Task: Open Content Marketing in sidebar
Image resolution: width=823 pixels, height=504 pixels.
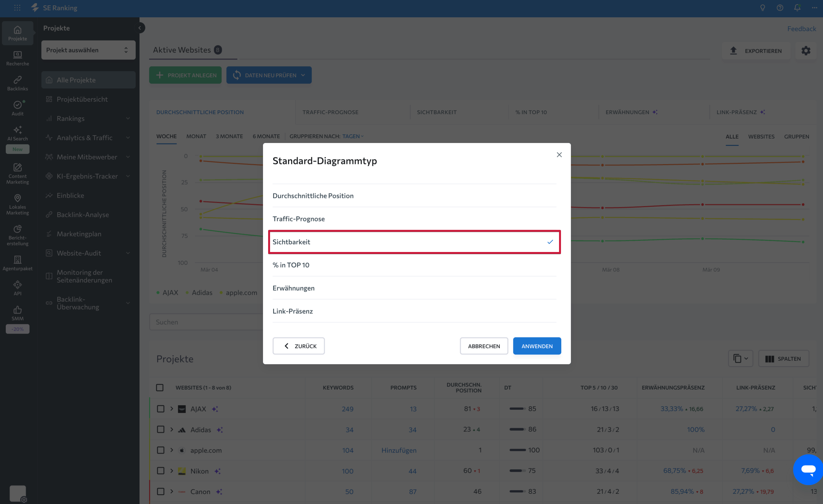Action: tap(17, 172)
